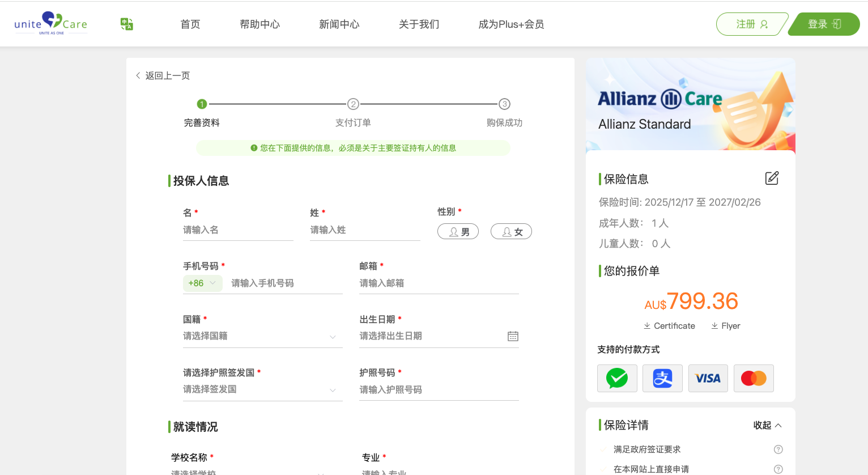Image resolution: width=868 pixels, height=475 pixels.
Task: Download the Flyer document
Action: [x=725, y=325]
